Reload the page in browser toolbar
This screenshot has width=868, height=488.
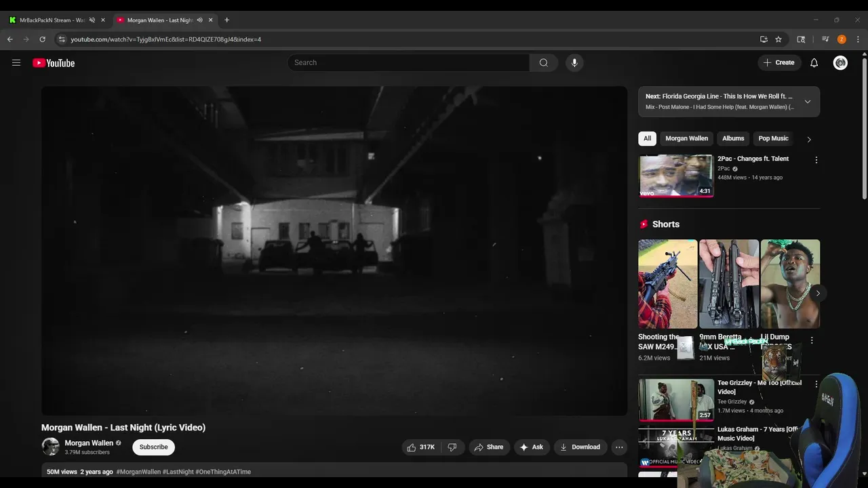pos(42,39)
